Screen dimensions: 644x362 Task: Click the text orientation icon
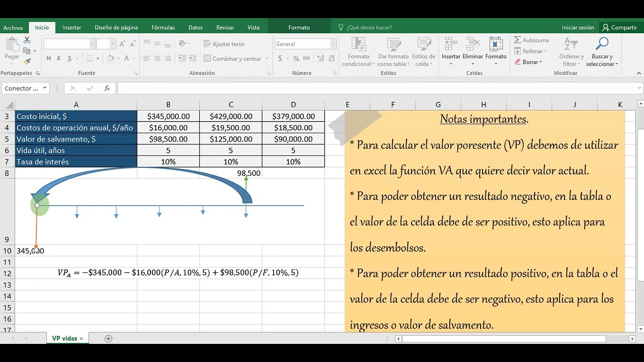(x=183, y=44)
